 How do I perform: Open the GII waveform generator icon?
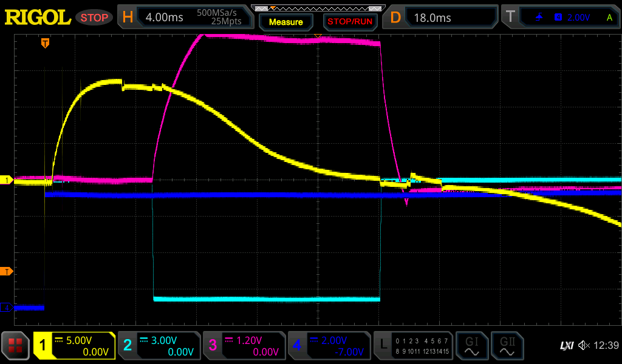[508, 346]
